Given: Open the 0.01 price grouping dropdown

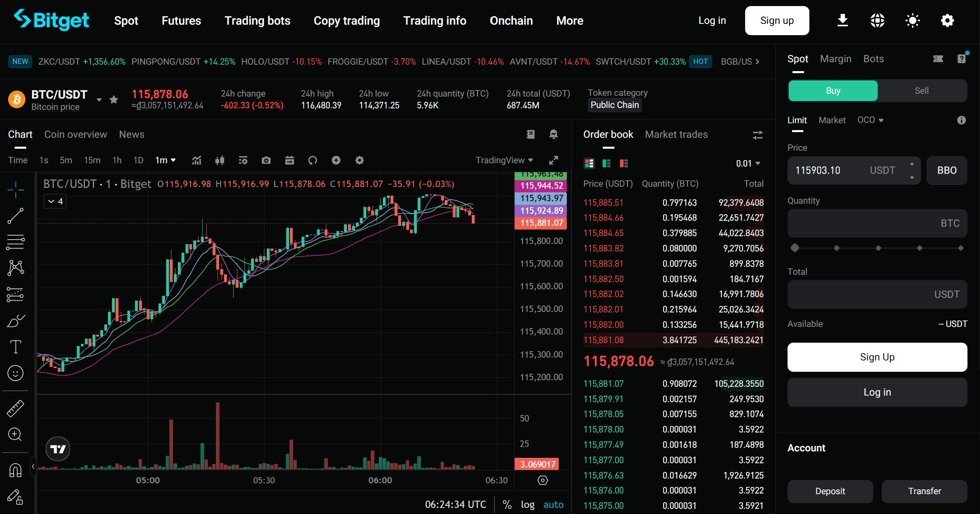Looking at the screenshot, I should point(748,163).
